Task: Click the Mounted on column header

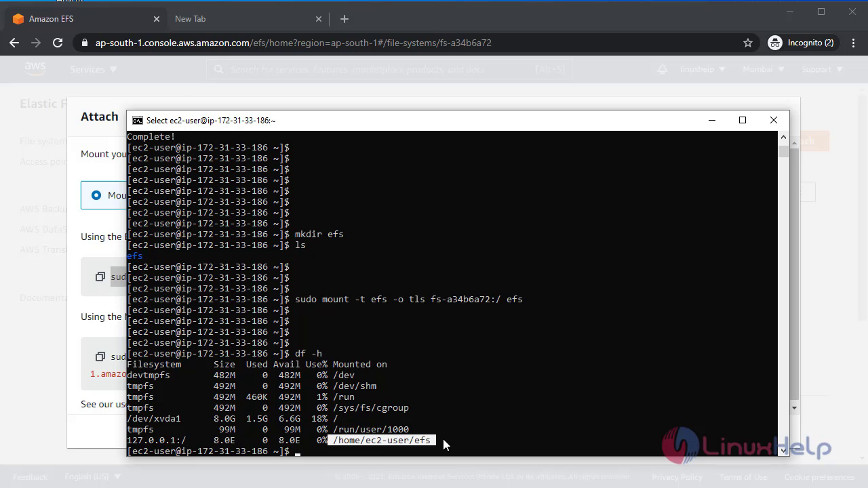Action: coord(360,364)
